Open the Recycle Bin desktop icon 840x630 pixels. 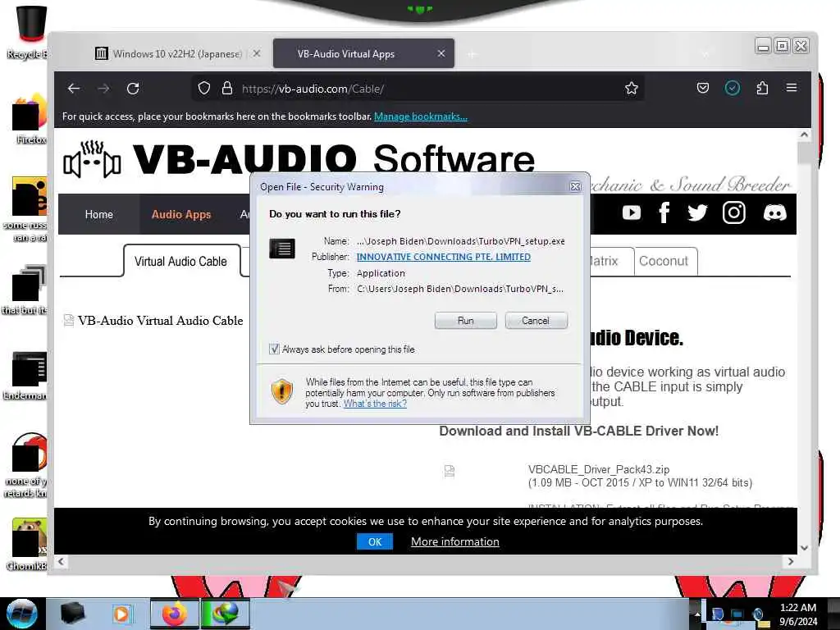tap(28, 32)
